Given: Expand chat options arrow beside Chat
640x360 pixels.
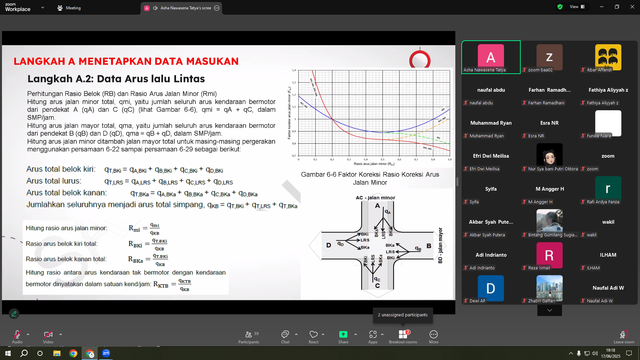Looking at the screenshot, I should pyautogui.click(x=296, y=334).
